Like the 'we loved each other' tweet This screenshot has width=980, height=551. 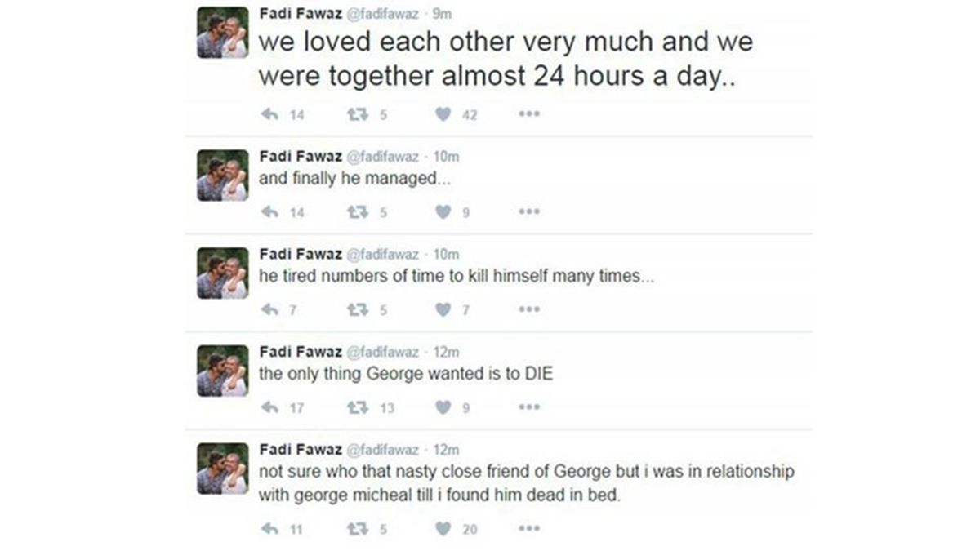[443, 114]
